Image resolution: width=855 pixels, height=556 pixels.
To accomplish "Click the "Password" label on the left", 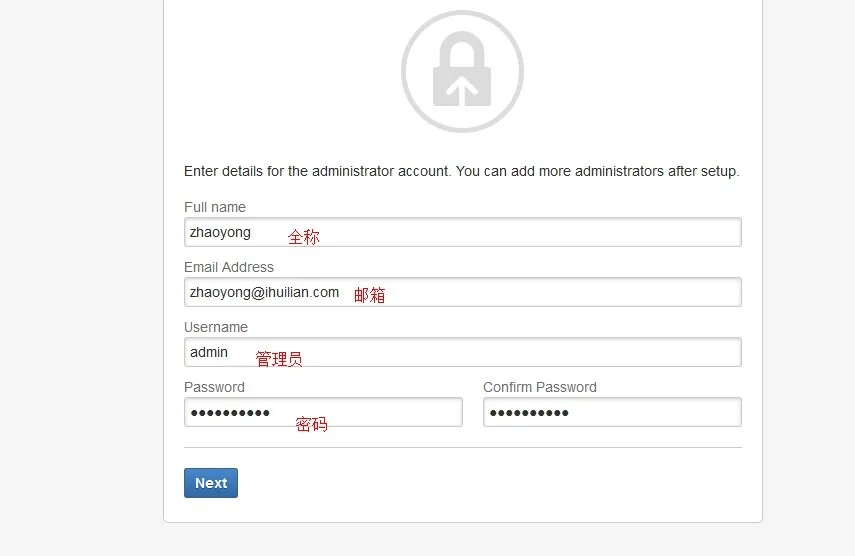I will click(x=214, y=387).
